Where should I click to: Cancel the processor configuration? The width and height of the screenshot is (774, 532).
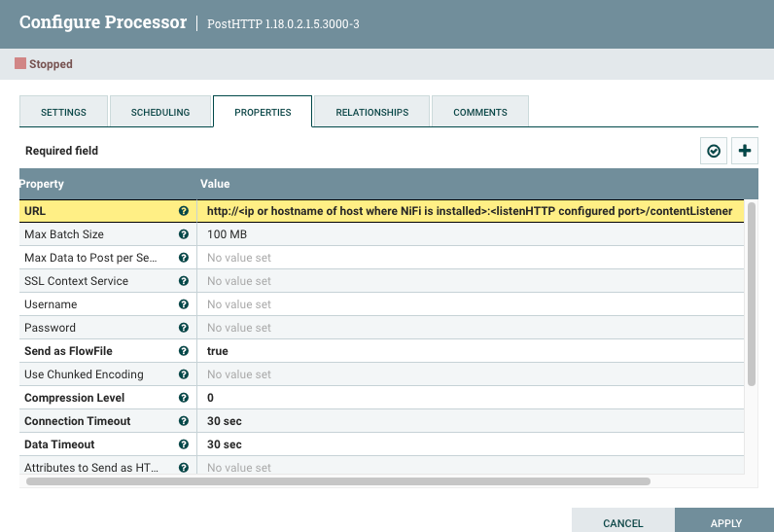coord(623,521)
